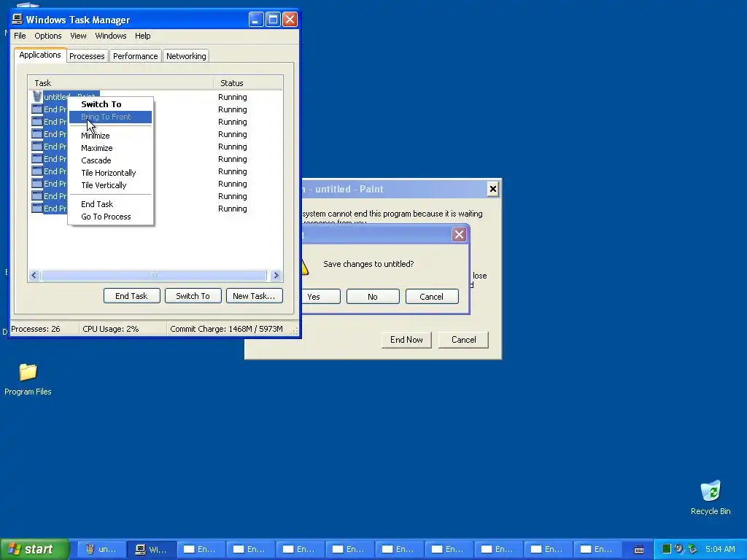
Task: Click the horizontal scrollbar thumb in the task list
Action: (153, 275)
